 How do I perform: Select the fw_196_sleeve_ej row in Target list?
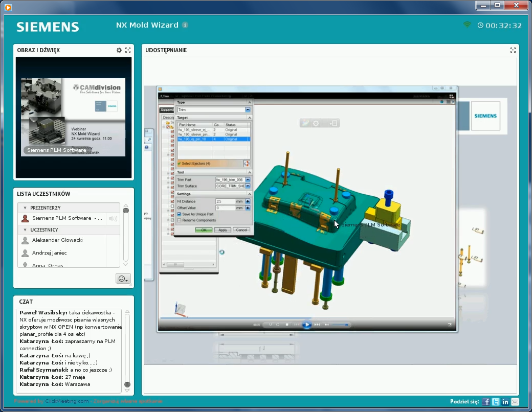214,130
